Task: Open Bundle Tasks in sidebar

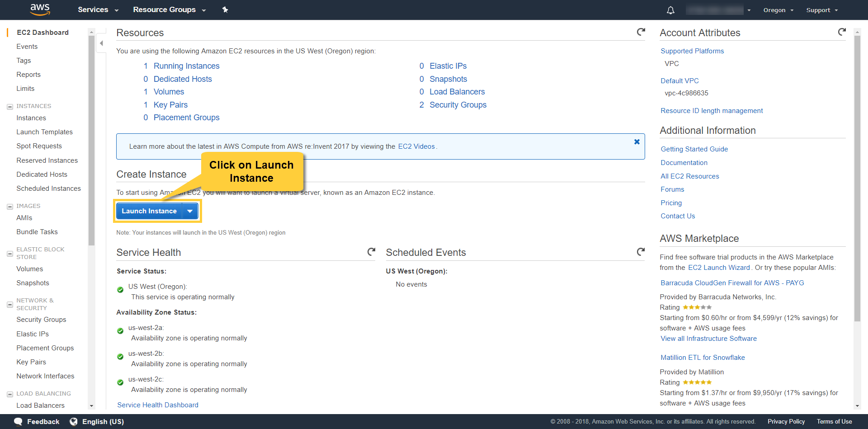Action: pos(37,232)
